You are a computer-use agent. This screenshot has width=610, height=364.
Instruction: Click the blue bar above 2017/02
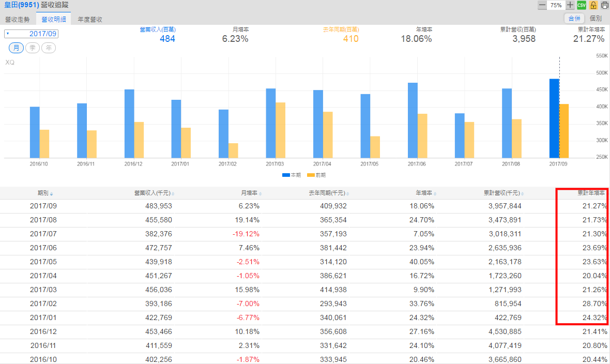coord(224,133)
